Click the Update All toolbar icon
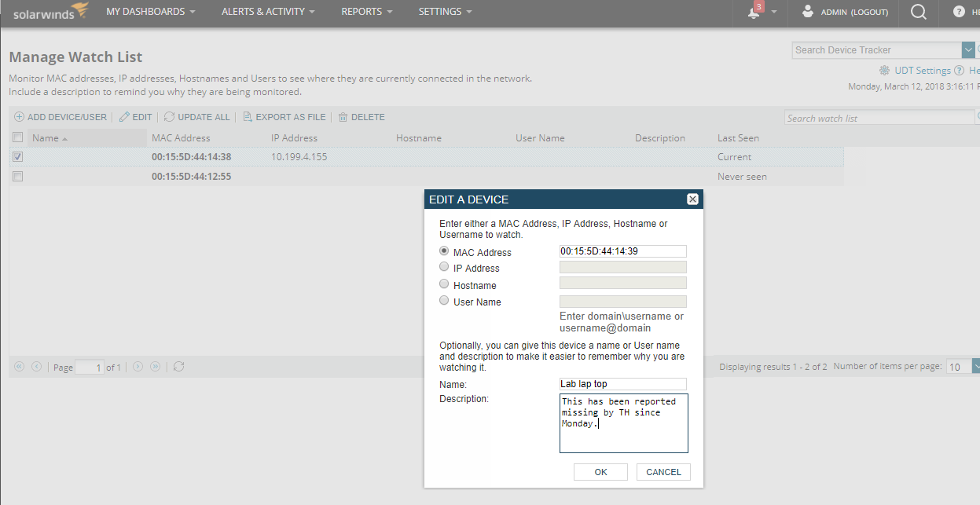The height and width of the screenshot is (505, 980). pos(169,117)
